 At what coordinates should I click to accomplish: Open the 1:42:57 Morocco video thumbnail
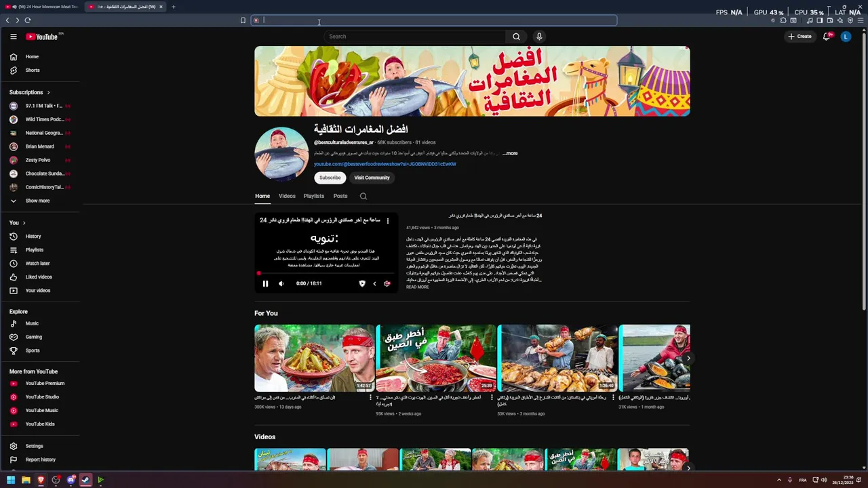(315, 358)
